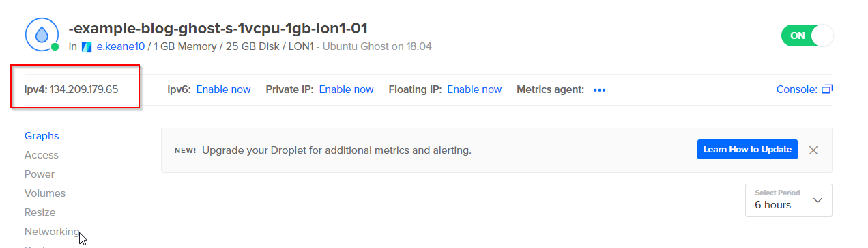
Task: Dismiss the upgrade banner with X
Action: 813,150
